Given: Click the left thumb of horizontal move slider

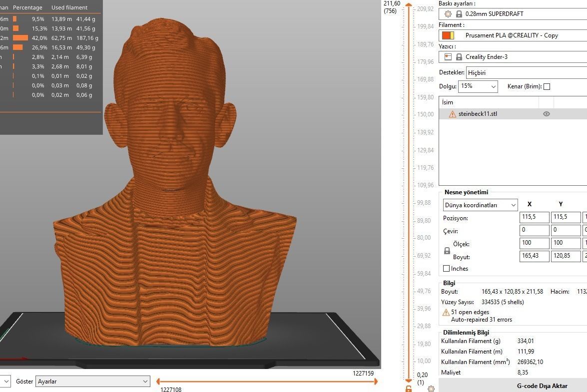Looking at the screenshot, I should tap(158, 381).
